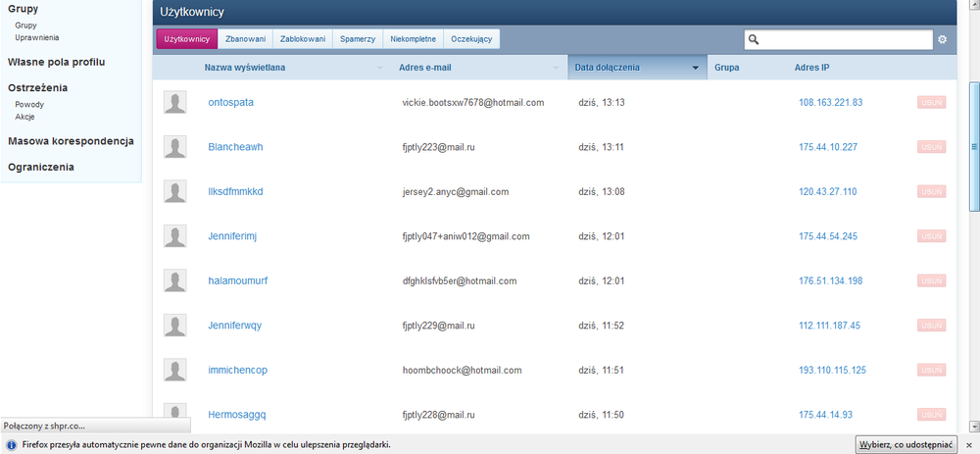The width and height of the screenshot is (980, 454).
Task: Switch to the Spamerzy tab
Action: click(359, 39)
